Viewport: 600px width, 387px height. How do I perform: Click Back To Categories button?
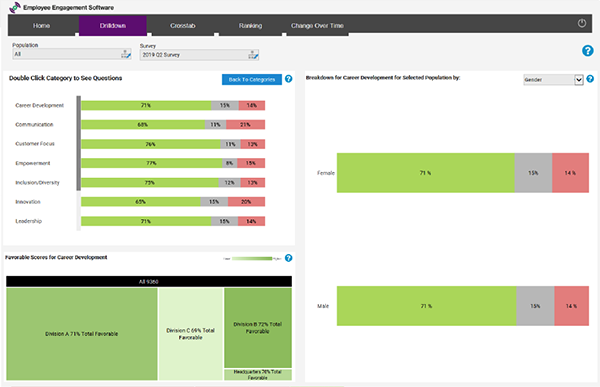click(x=252, y=79)
